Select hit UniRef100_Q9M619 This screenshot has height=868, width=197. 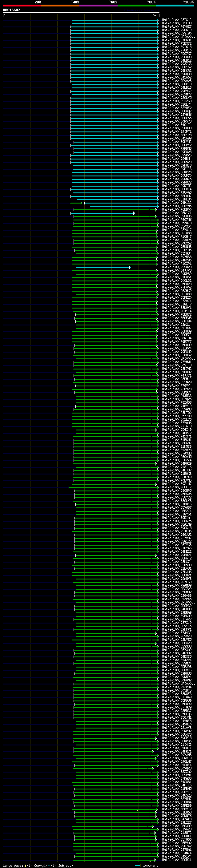click(x=176, y=30)
